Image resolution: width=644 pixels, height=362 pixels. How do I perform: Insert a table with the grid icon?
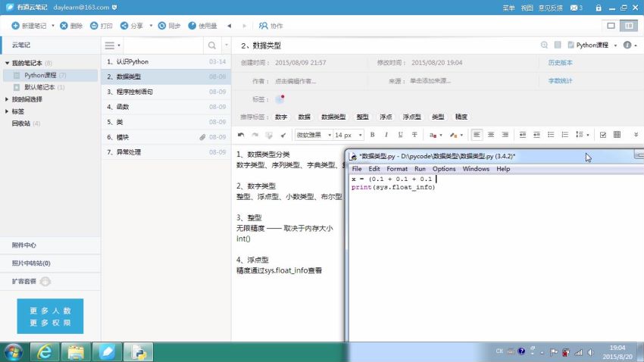coord(617,135)
